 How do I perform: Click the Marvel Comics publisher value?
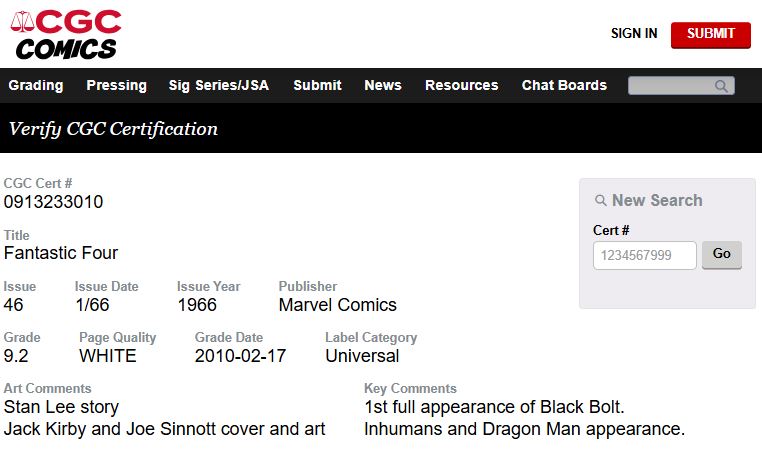point(337,305)
